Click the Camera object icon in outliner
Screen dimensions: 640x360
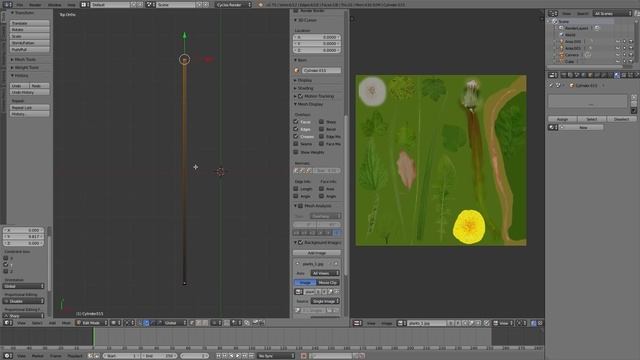pyautogui.click(x=562, y=55)
